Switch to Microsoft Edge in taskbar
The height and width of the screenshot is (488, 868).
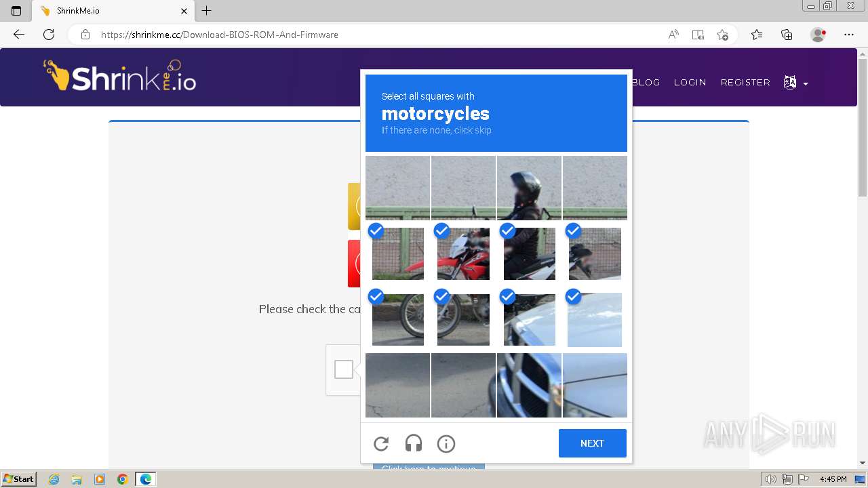[x=146, y=479]
